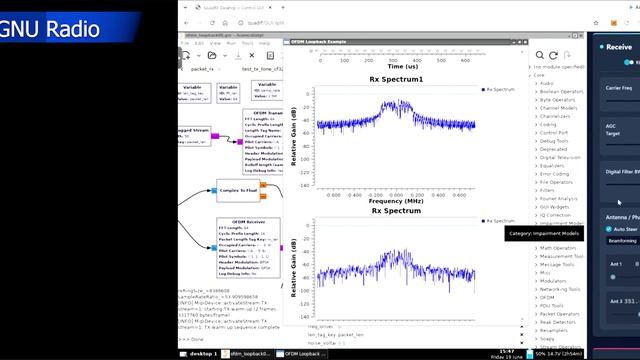Expand the Filters category
The width and height of the screenshot is (640, 360).
tap(536, 191)
